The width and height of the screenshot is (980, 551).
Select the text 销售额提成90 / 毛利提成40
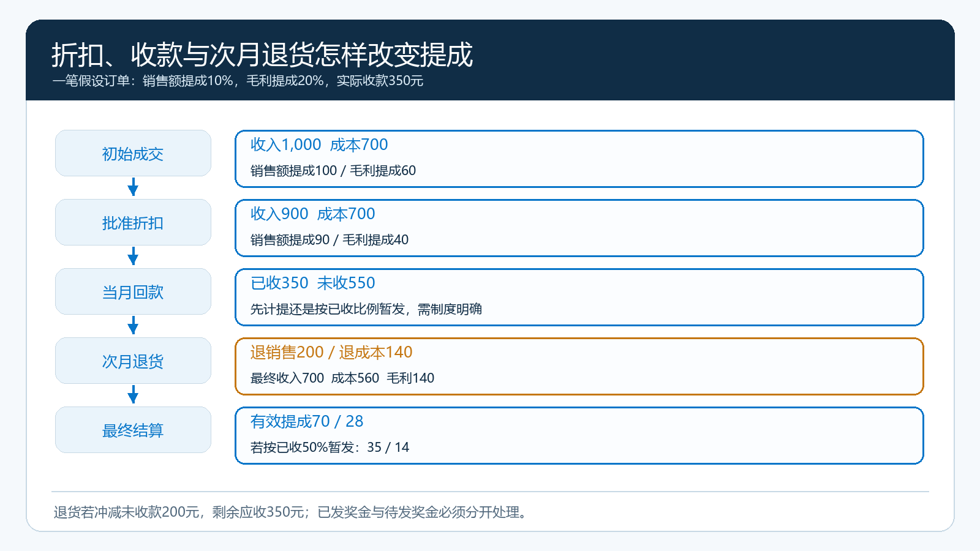click(x=330, y=240)
